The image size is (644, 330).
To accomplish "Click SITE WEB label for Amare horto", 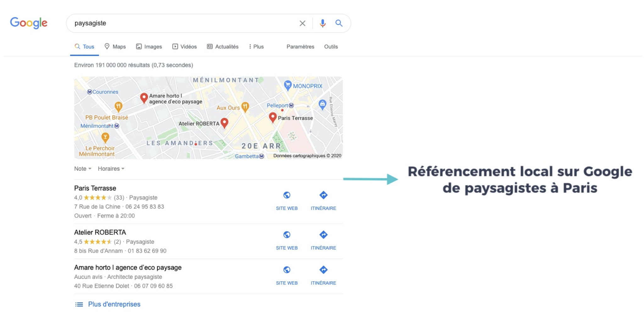I will [x=286, y=283].
